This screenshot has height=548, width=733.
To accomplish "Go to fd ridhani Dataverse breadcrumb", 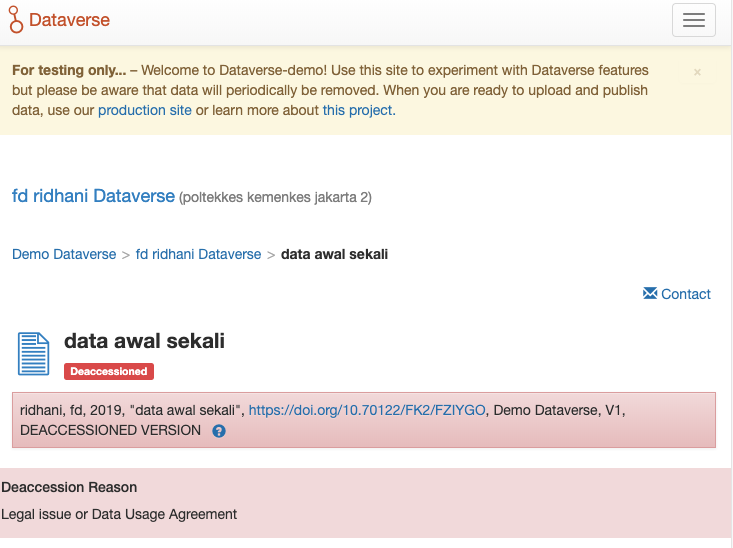I will [x=198, y=254].
